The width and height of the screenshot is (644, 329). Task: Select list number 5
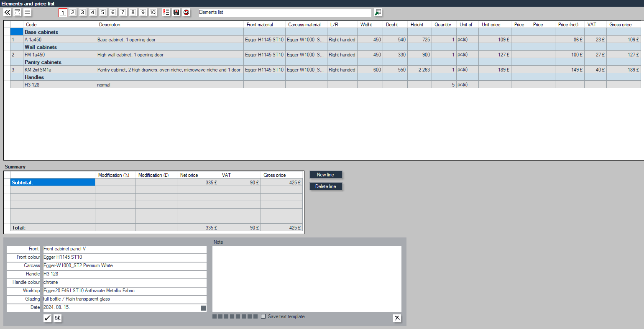click(103, 13)
